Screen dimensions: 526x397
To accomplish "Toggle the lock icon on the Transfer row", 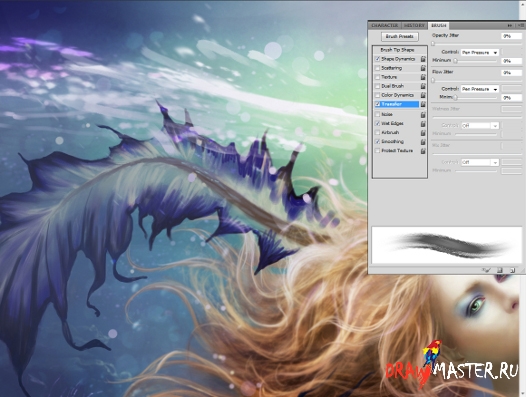I will (423, 104).
